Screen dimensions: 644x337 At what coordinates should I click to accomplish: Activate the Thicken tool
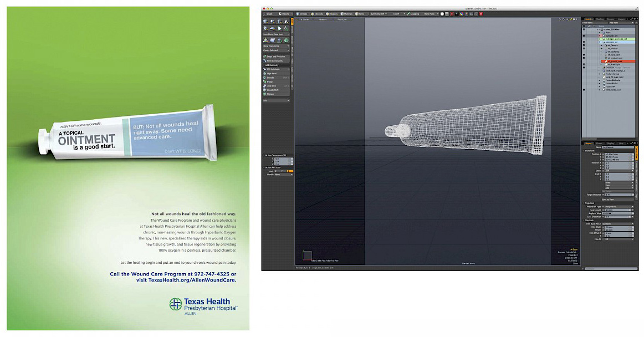tap(276, 94)
